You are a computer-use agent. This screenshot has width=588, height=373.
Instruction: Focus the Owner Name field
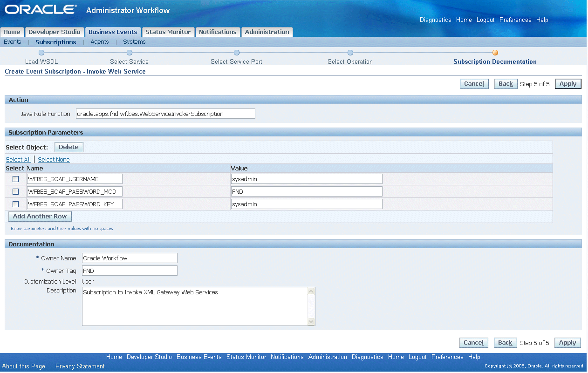tap(130, 258)
